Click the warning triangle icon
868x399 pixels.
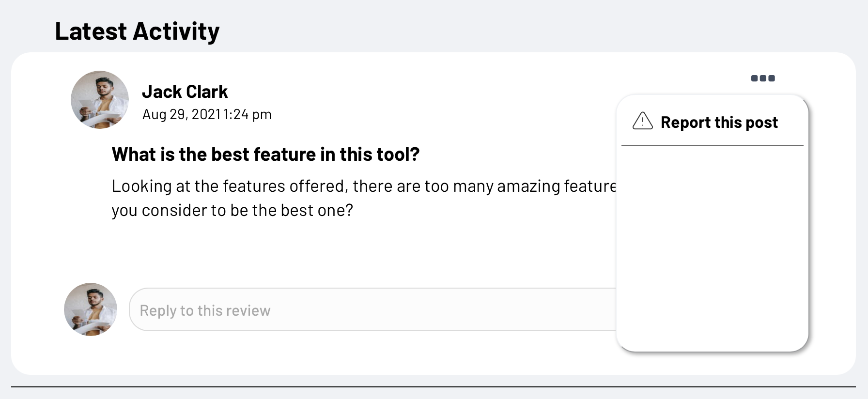pos(643,121)
